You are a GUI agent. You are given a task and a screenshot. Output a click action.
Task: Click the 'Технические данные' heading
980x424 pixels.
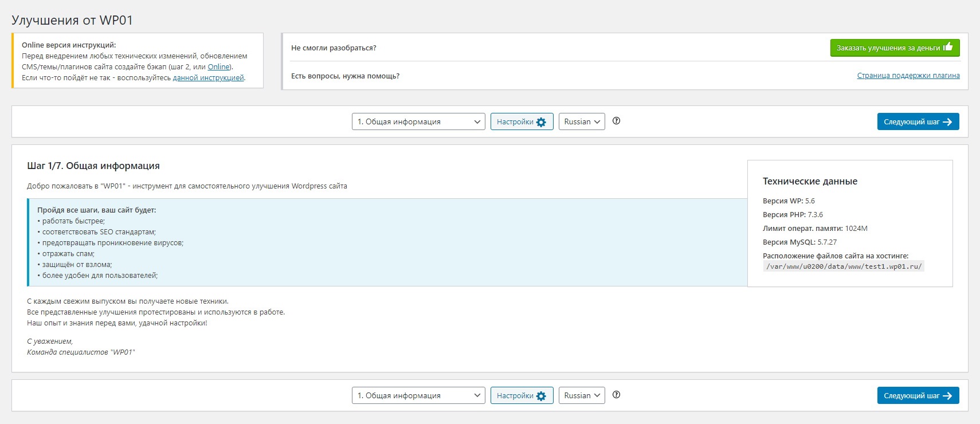(x=810, y=181)
